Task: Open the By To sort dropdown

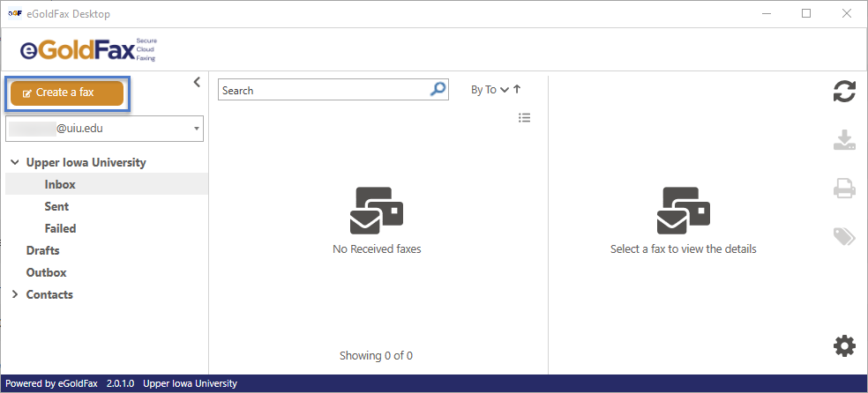Action: pyautogui.click(x=490, y=90)
